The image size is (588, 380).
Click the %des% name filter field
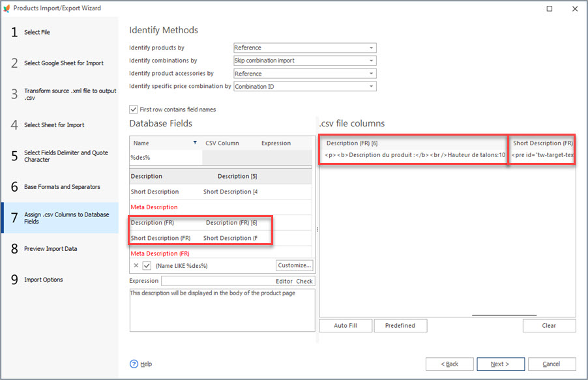click(x=166, y=158)
